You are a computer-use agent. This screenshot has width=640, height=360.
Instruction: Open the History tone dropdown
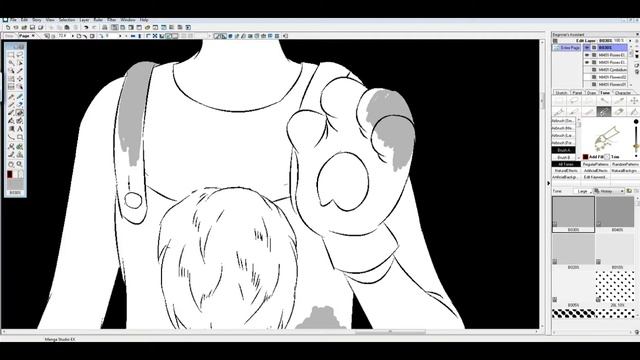pyautogui.click(x=609, y=191)
